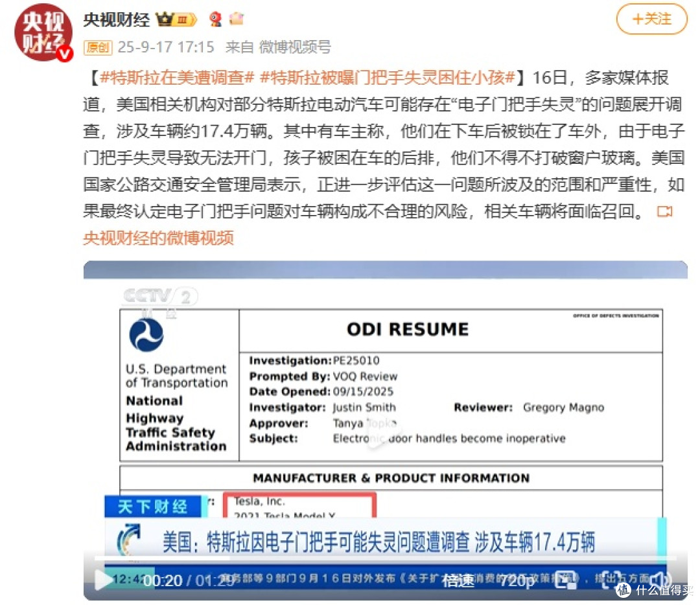700x605 pixels.
Task: Open the 倍速 playback speed menu
Action: [x=458, y=580]
